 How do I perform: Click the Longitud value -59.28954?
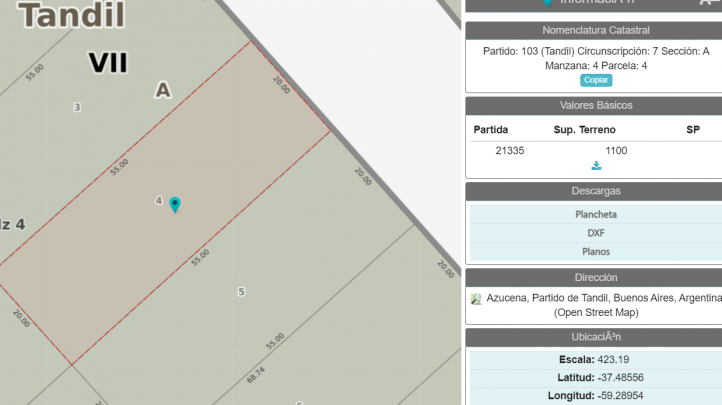(620, 395)
